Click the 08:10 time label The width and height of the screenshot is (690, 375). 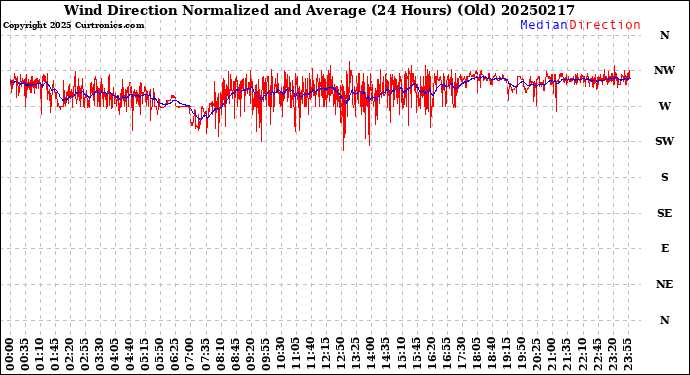[x=220, y=355]
